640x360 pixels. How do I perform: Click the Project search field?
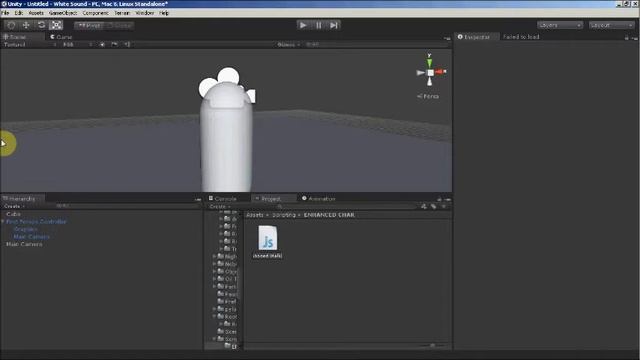point(347,207)
